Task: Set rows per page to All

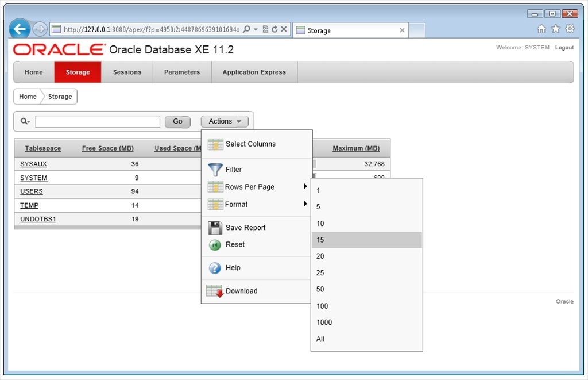Action: (367, 339)
